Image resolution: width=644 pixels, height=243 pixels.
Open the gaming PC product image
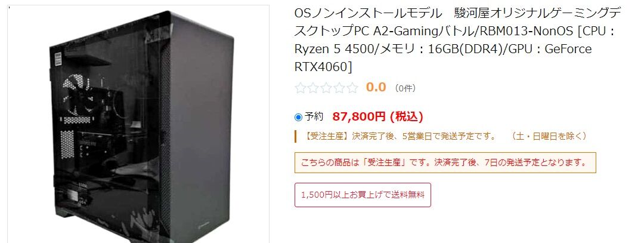138,124
